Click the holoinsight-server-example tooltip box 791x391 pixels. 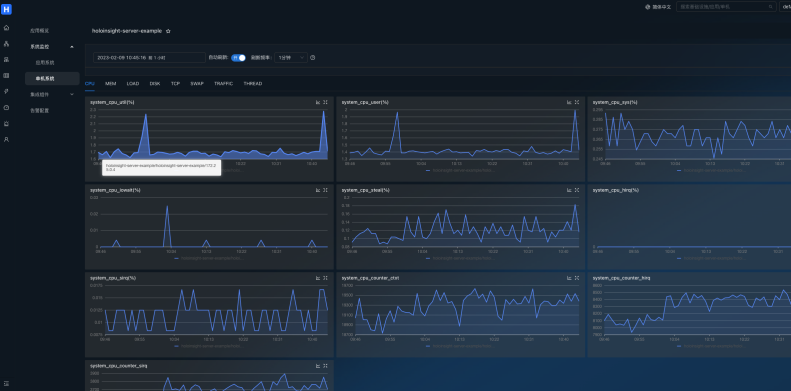pyautogui.click(x=161, y=167)
